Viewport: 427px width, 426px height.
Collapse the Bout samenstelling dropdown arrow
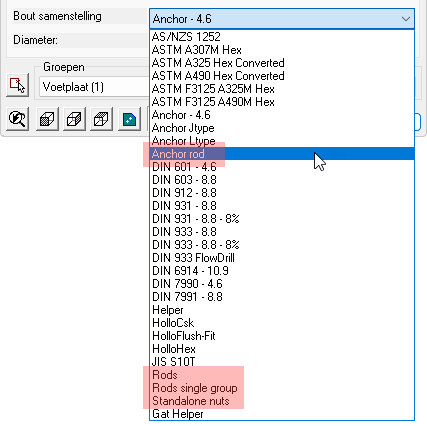pyautogui.click(x=406, y=19)
